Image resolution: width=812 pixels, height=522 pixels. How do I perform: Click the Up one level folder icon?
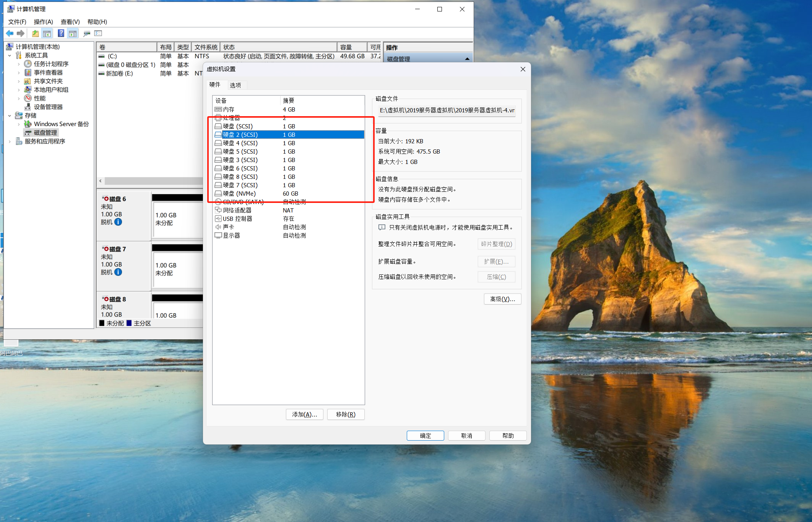click(x=35, y=34)
